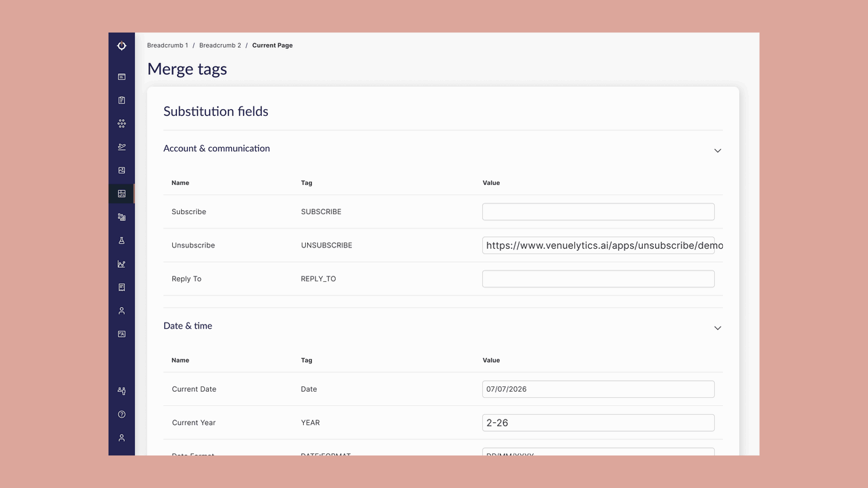Click the Unsubscribe URL value field

[598, 245]
